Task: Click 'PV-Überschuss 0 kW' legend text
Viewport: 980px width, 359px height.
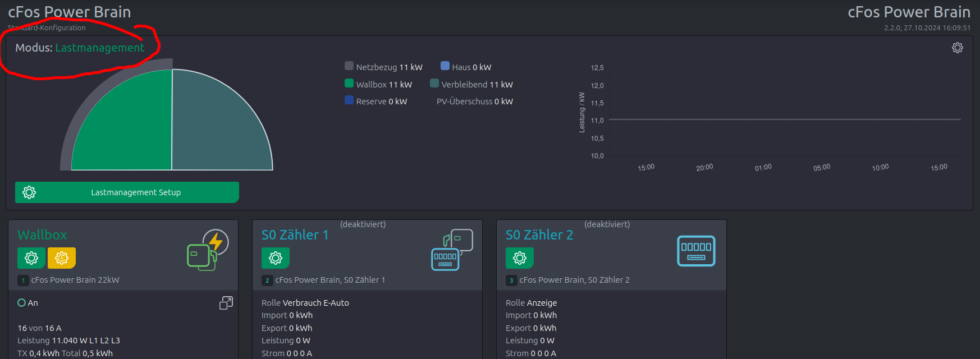Action: [475, 102]
